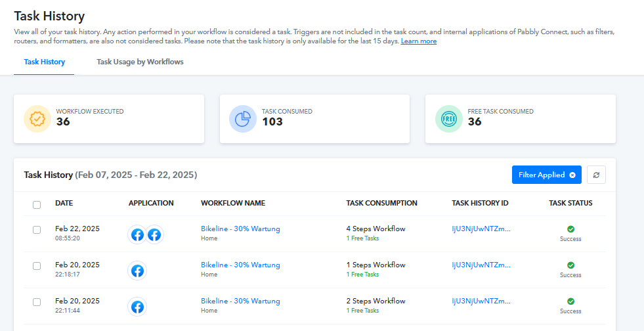Click Facebook icon in the 22:18:17 row
The height and width of the screenshot is (331, 644).
138,271
